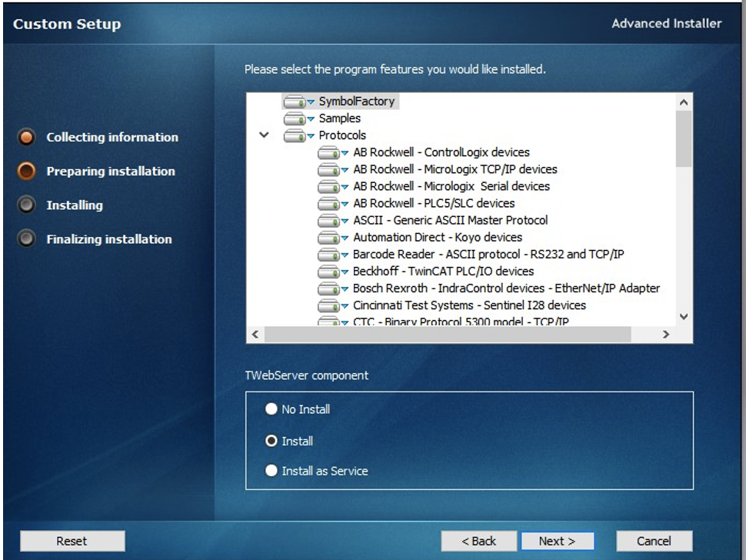Select AB Rockwell - PLC5/SLC devices item
The height and width of the screenshot is (560, 746).
click(434, 203)
